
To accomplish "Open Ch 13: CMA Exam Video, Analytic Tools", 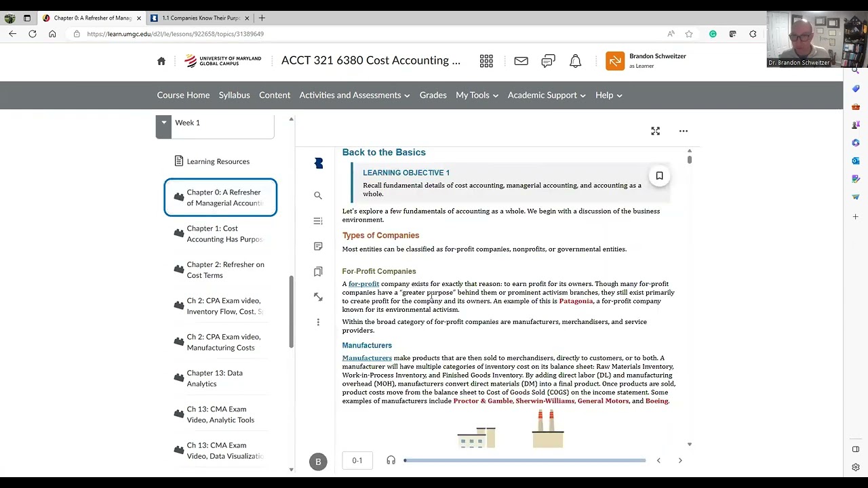I will (x=220, y=415).
